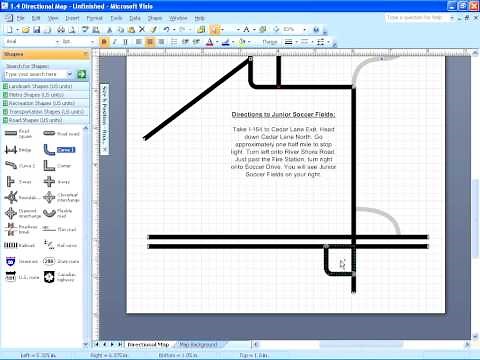Screen dimensions: 480x360
Task: Toggle Bold formatting
Action: (104, 42)
